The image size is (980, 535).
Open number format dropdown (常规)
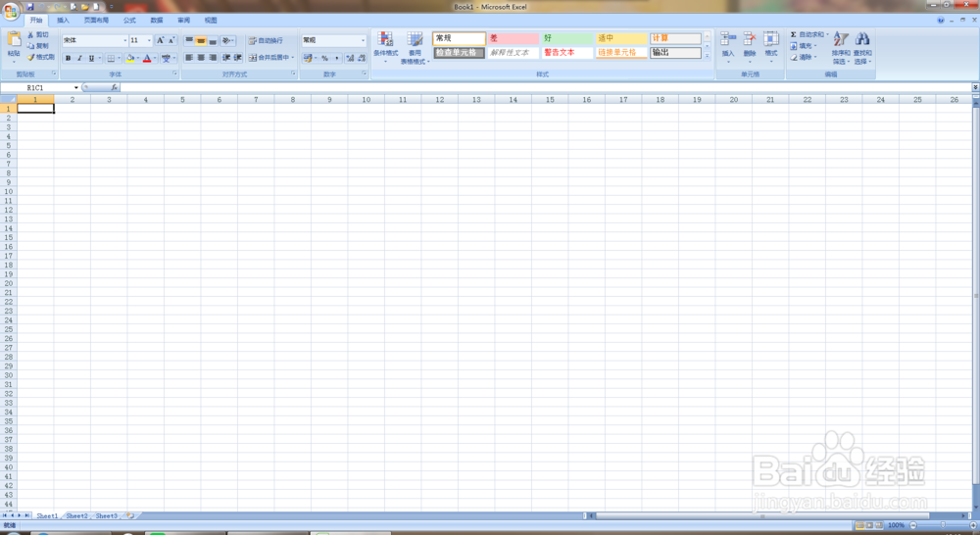pos(364,40)
